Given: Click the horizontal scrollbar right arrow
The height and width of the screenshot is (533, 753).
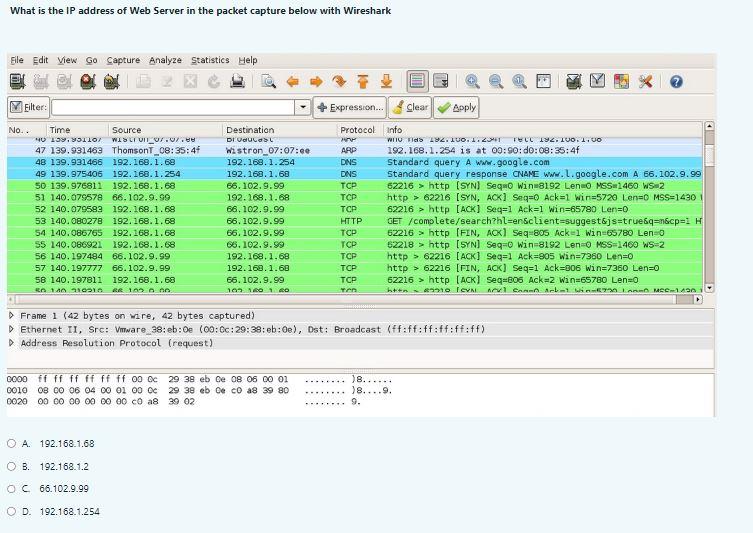Looking at the screenshot, I should coord(698,299).
